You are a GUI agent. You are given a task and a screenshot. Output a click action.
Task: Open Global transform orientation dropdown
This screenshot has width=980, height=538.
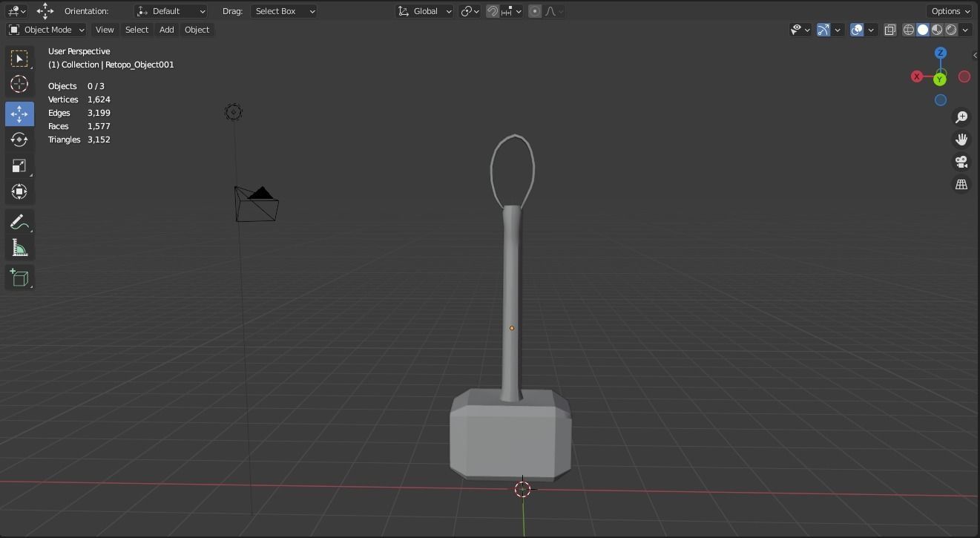(x=424, y=11)
